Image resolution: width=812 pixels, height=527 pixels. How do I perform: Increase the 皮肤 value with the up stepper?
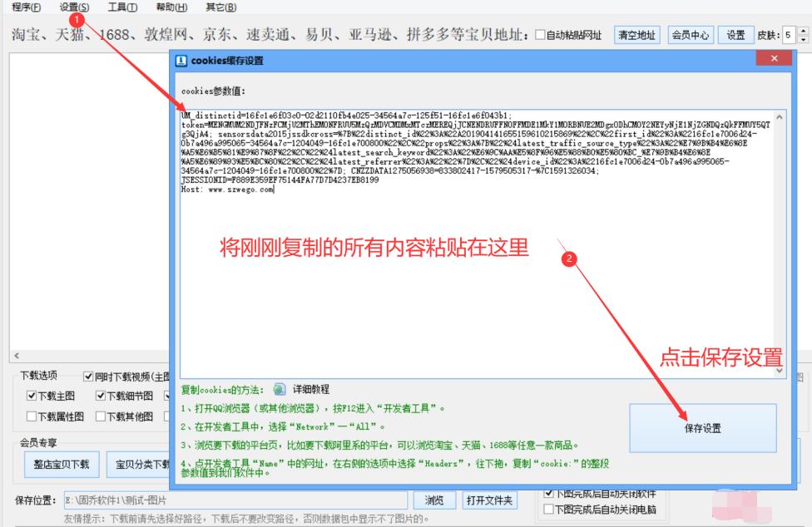pos(803,31)
